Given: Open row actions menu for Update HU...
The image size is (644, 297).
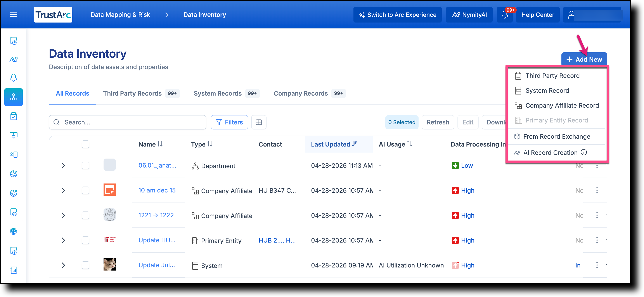Looking at the screenshot, I should (x=597, y=240).
